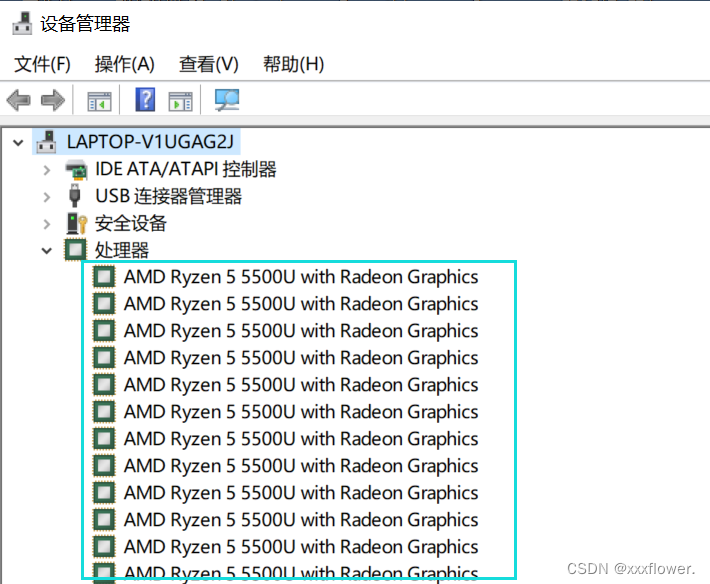The height and width of the screenshot is (584, 710).
Task: Collapse the LAPTOP-V1UGAG2J root node chevron
Action: pos(18,143)
